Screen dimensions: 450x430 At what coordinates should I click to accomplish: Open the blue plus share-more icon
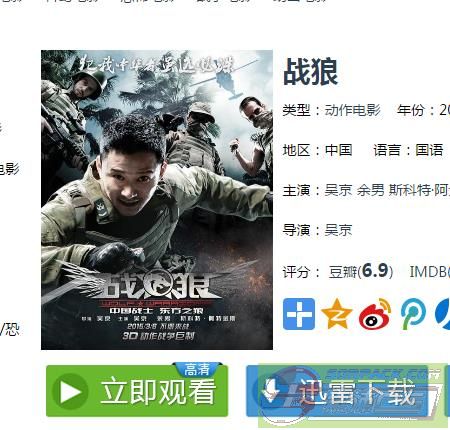tap(299, 314)
